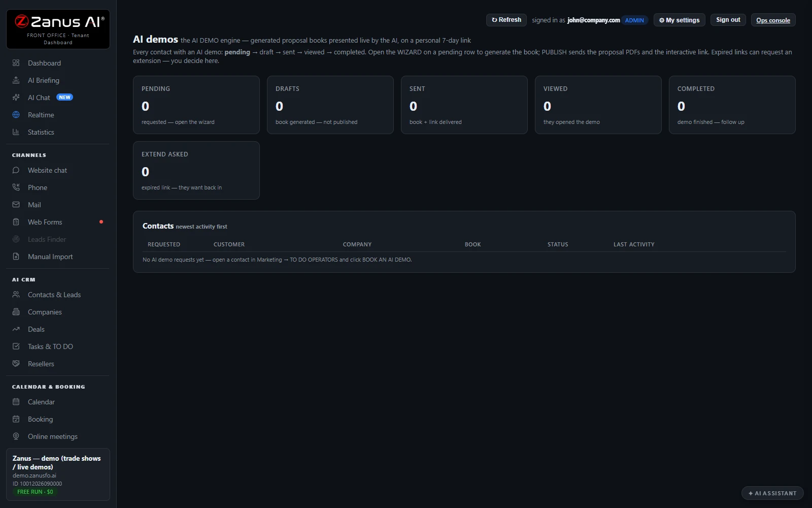The image size is (812, 508).
Task: Launch the AI Assistant button
Action: [772, 493]
